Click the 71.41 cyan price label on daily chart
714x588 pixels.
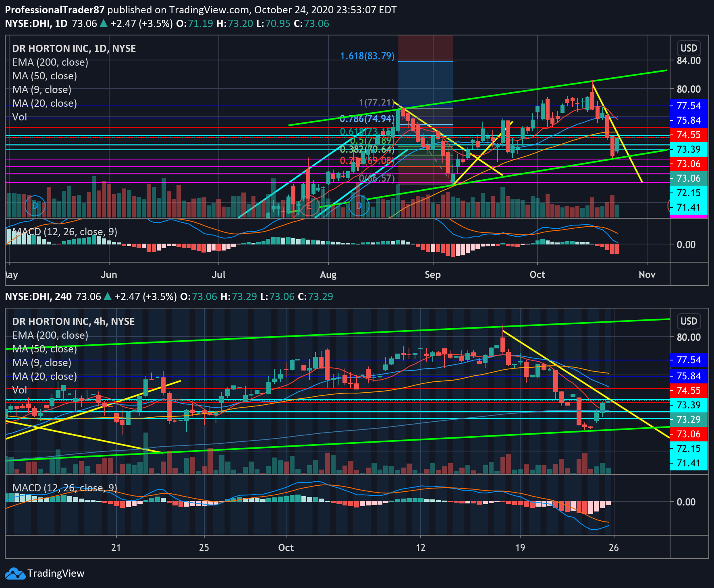coord(689,207)
